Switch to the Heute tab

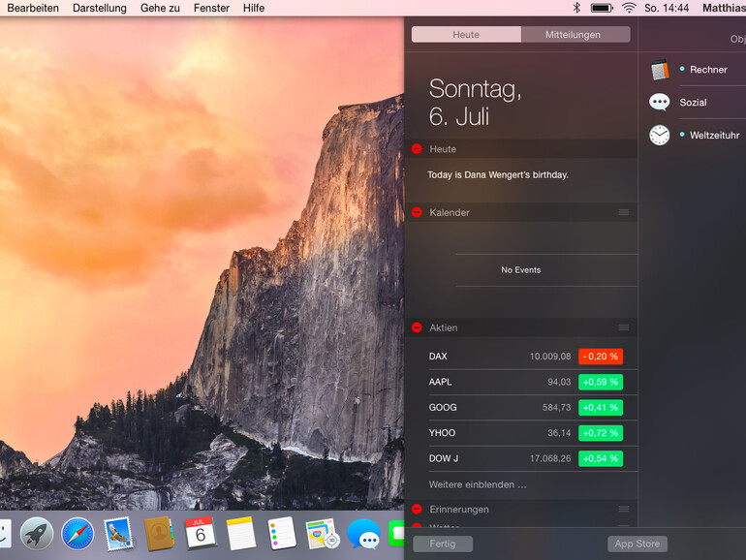[466, 34]
